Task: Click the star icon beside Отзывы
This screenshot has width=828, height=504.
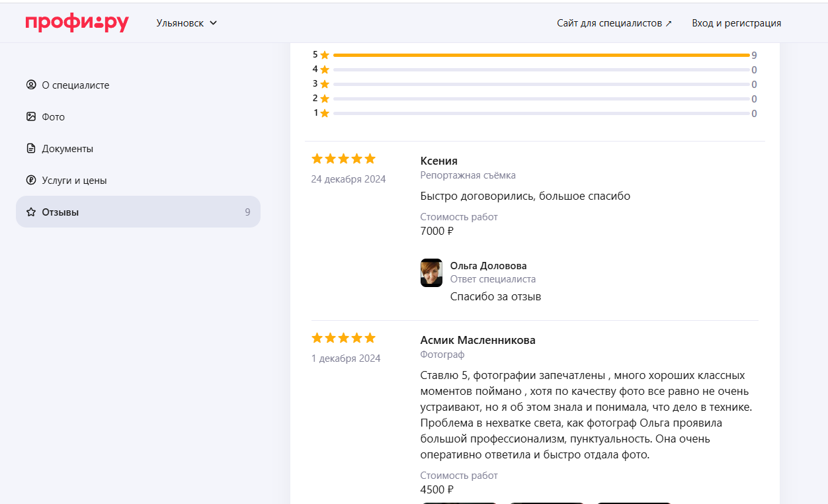Action: coord(30,212)
